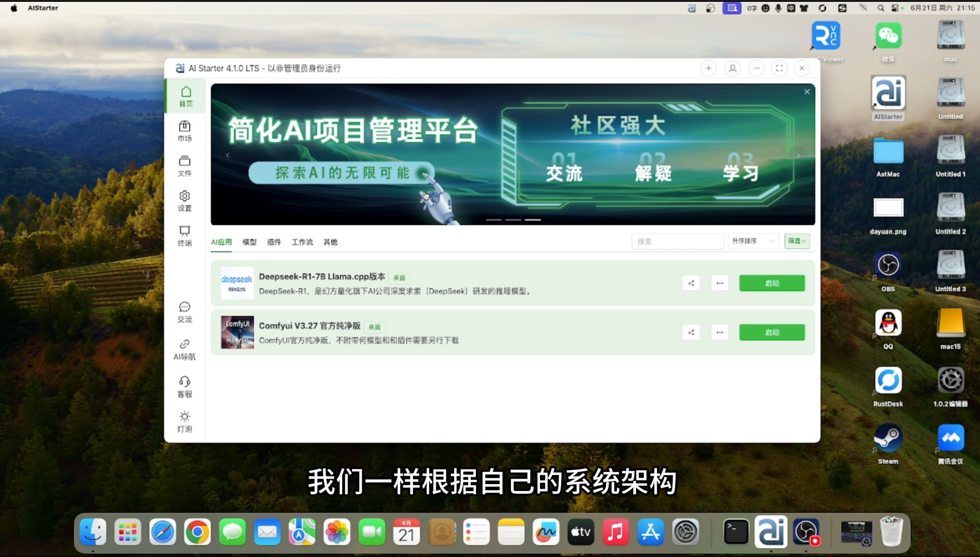
Task: Click the ComfyUI app thumbnail
Action: coord(237,333)
